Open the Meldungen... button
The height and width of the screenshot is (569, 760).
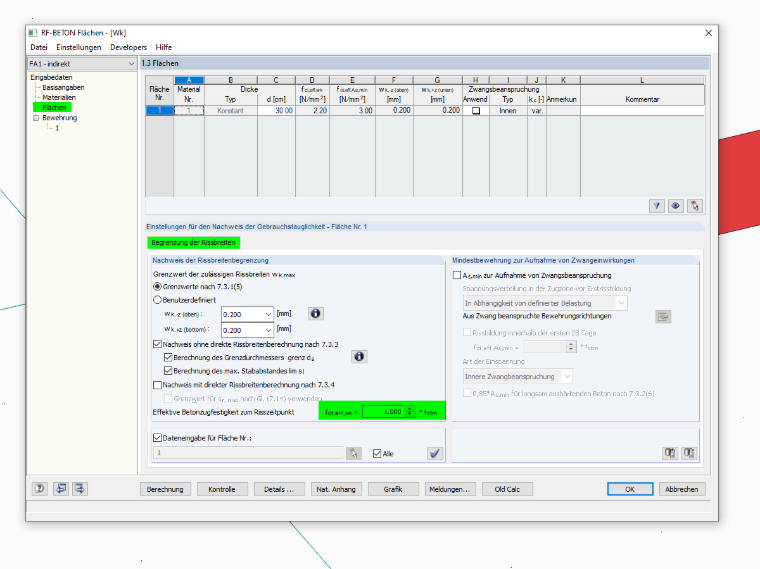coord(450,489)
